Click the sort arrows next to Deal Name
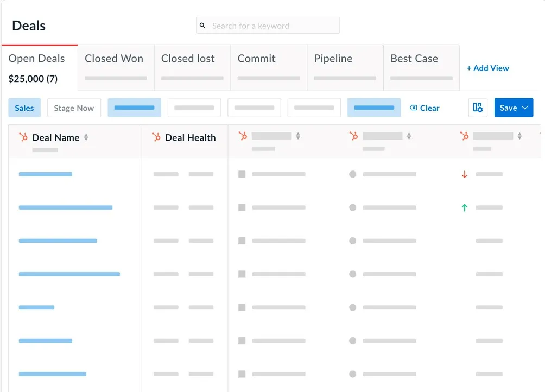This screenshot has height=392, width=545. click(x=87, y=137)
